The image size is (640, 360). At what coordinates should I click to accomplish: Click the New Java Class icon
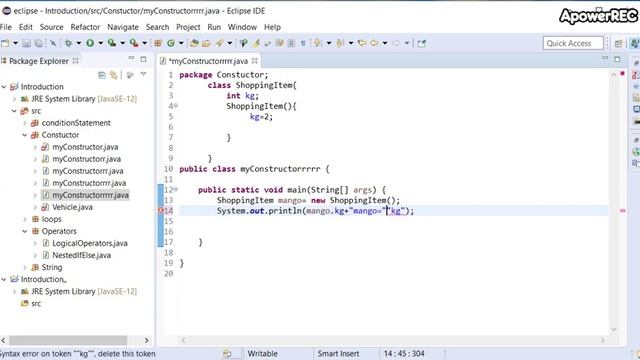[171, 43]
